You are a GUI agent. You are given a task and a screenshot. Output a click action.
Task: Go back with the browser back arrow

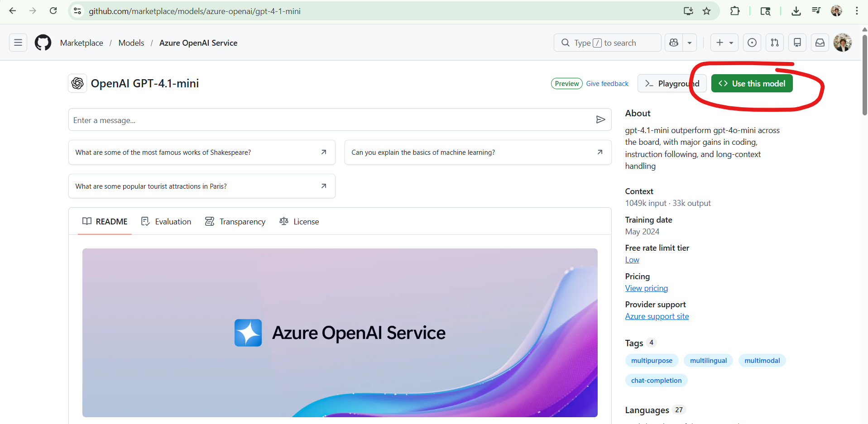pyautogui.click(x=13, y=11)
